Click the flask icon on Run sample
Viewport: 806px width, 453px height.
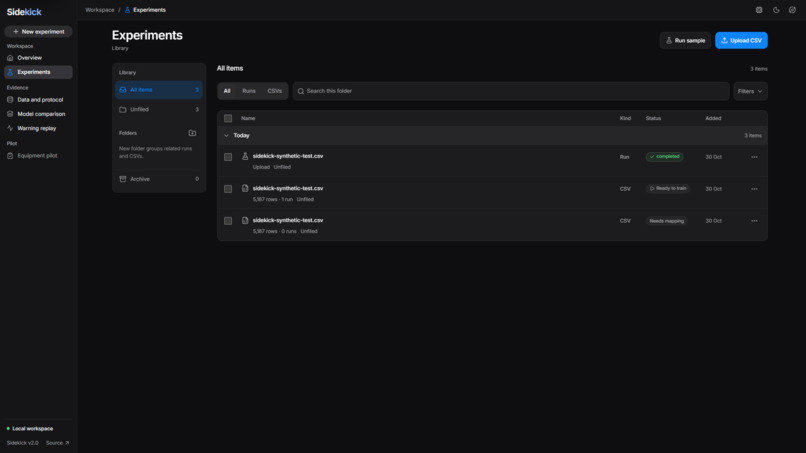669,40
